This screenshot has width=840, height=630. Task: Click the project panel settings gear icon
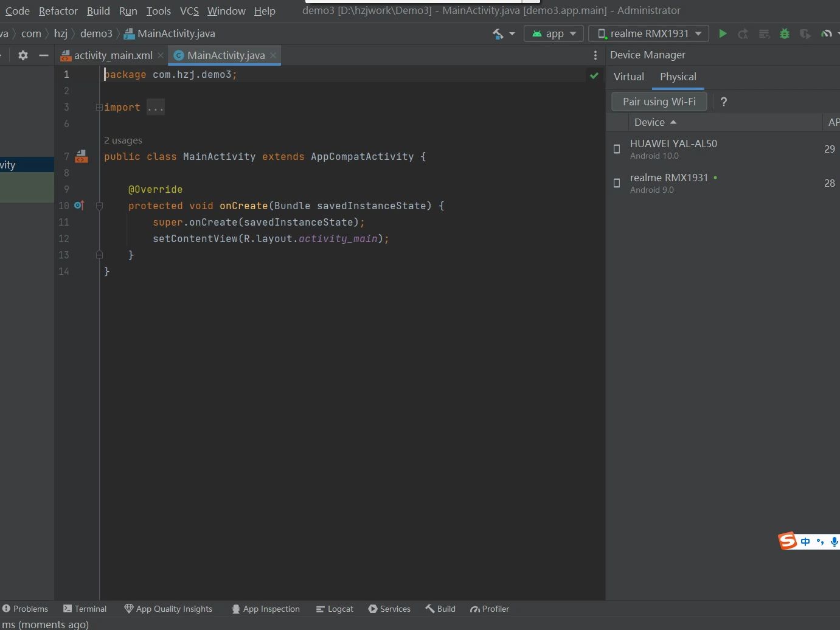pos(23,55)
